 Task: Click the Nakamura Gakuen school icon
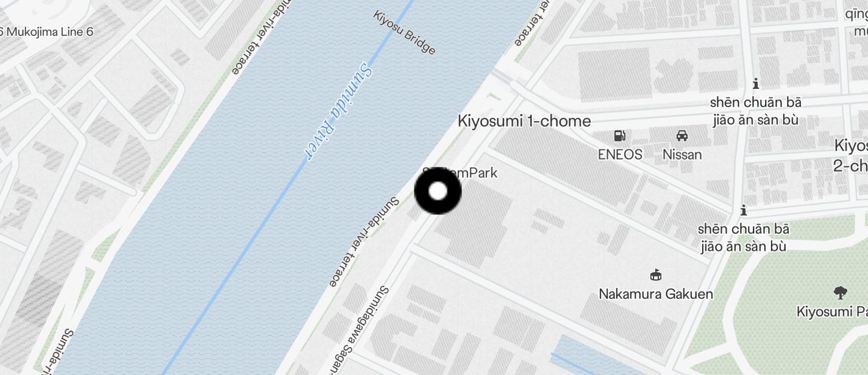click(x=656, y=275)
